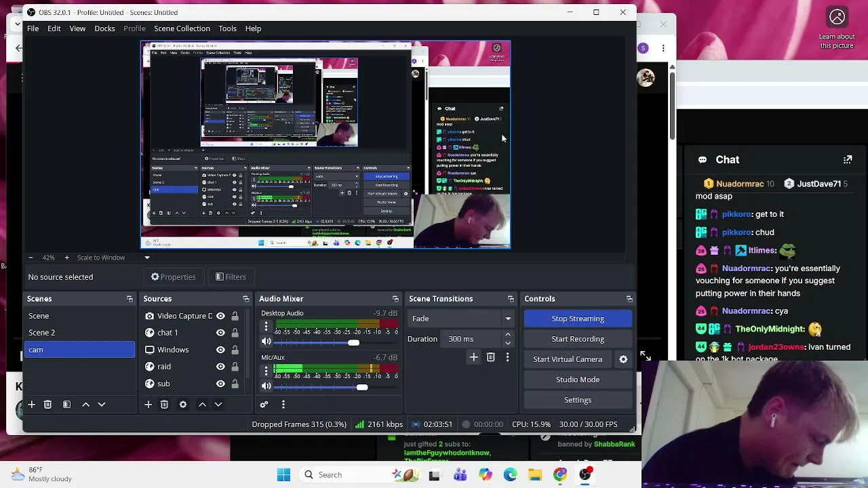
Task: Open the Microsoft Edge taskbar icon
Action: tap(510, 475)
